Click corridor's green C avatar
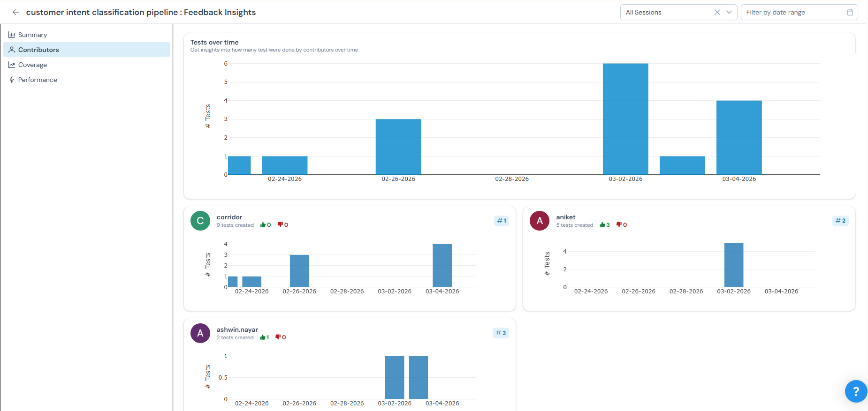The width and height of the screenshot is (868, 411). (x=200, y=221)
